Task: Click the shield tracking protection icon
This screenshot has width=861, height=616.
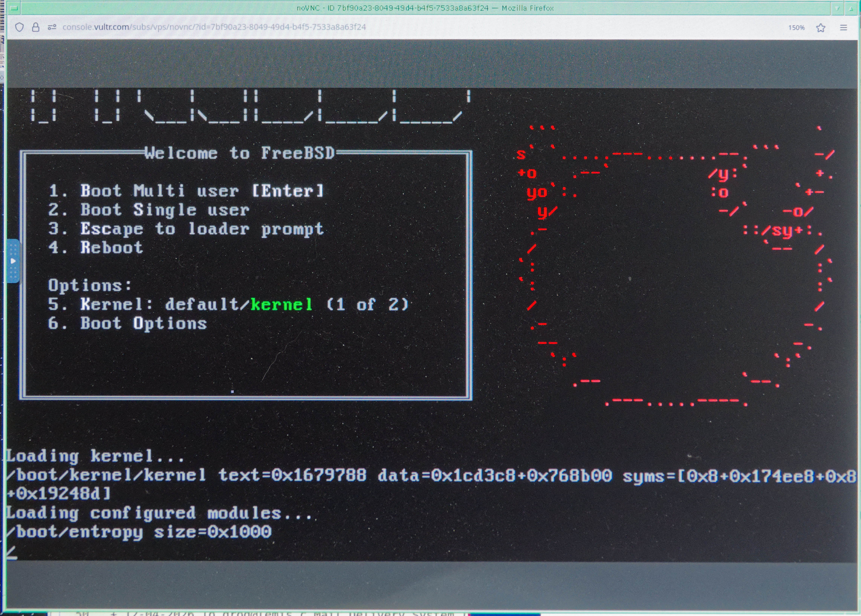Action: (x=19, y=27)
